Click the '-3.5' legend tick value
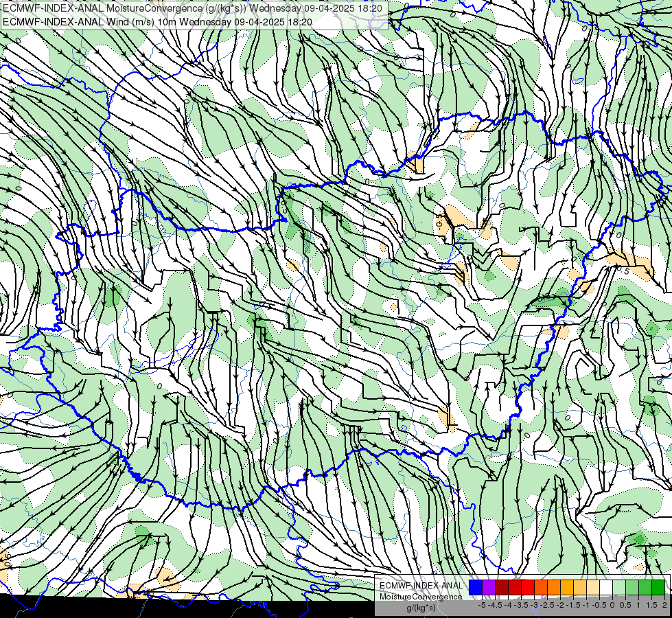 coord(521,605)
